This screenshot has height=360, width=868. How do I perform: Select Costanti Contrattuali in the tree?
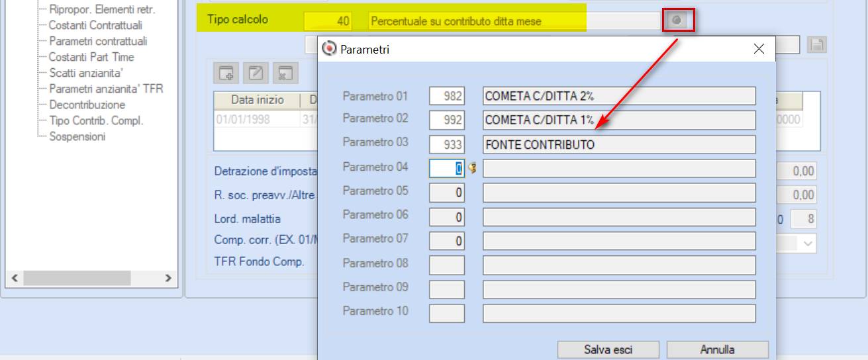95,25
